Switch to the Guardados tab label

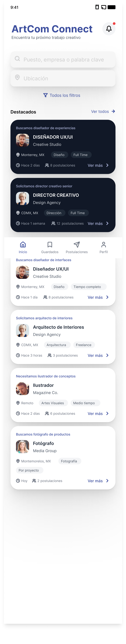(50, 252)
